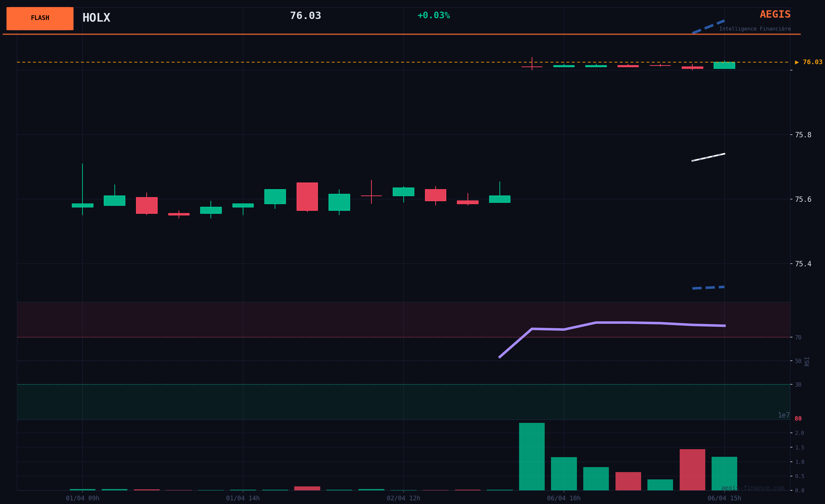Click the red 80 RSI value label
This screenshot has width=825, height=504.
[798, 419]
